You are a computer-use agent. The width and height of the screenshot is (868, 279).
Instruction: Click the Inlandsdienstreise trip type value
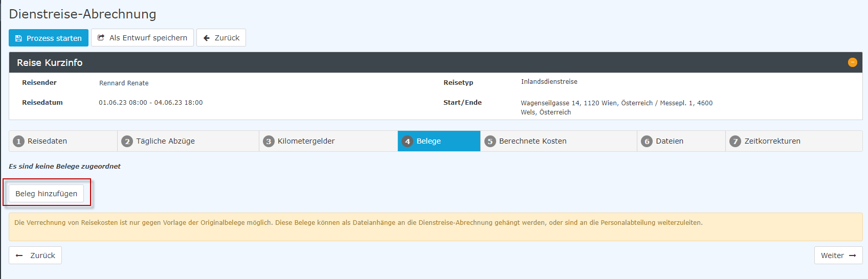pos(549,82)
